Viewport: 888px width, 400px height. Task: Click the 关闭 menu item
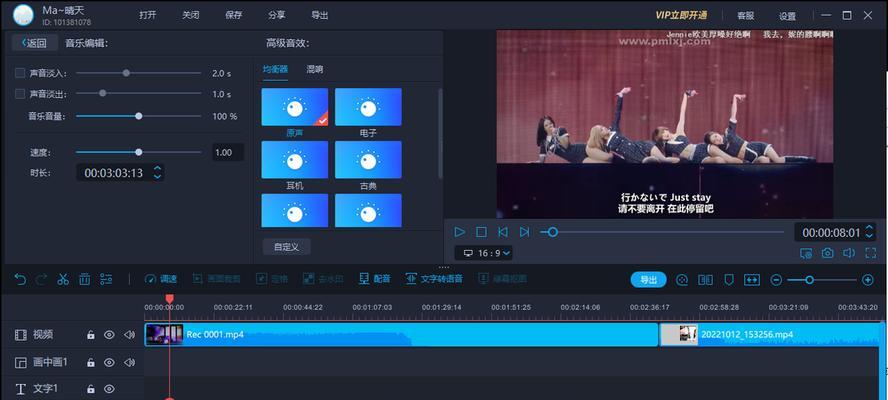tap(190, 15)
